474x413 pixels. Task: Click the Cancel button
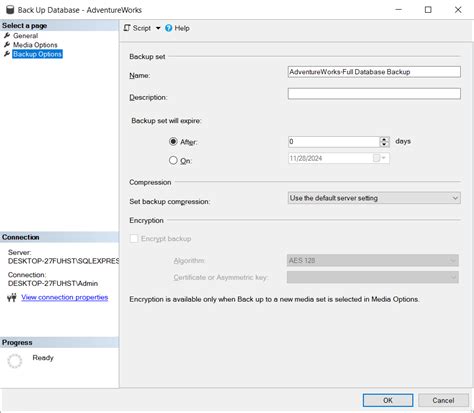[x=443, y=400]
